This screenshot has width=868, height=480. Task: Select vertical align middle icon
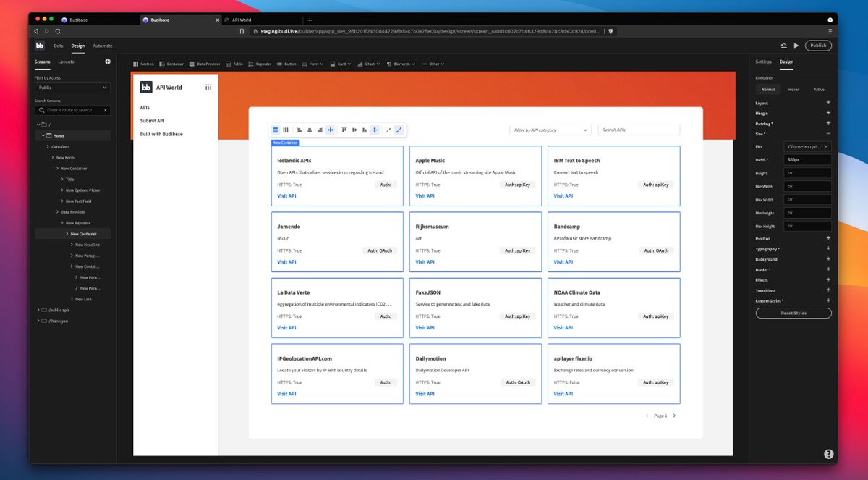pyautogui.click(x=354, y=130)
